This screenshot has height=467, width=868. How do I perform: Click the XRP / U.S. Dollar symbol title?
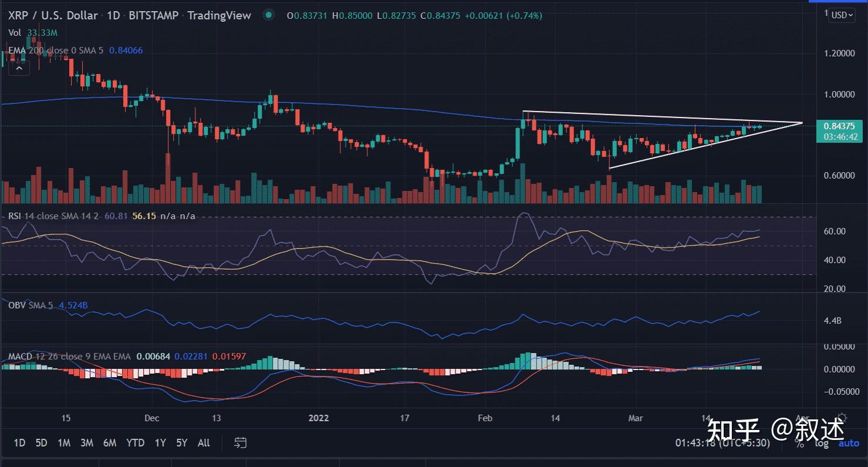click(x=53, y=15)
